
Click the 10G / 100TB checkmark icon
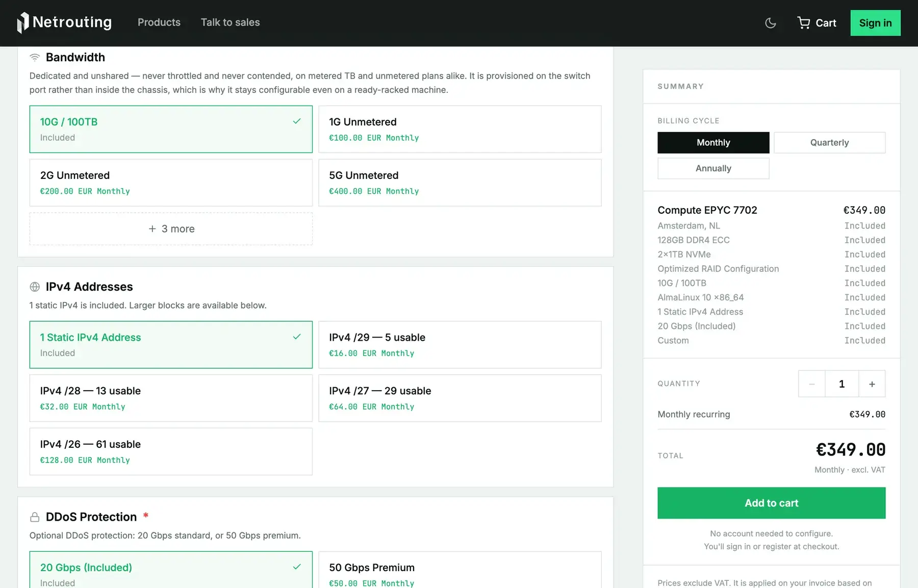pos(297,121)
